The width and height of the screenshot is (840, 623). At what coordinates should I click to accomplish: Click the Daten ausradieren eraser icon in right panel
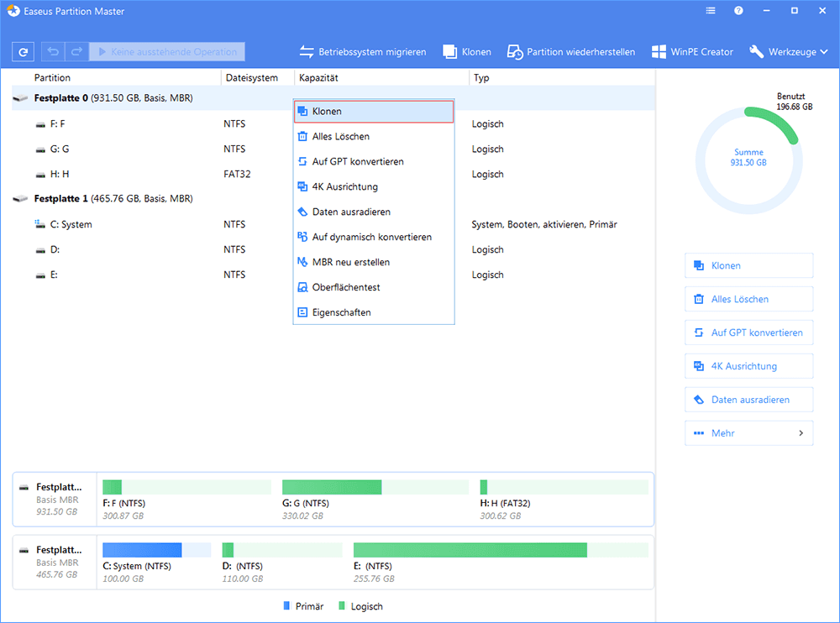699,400
